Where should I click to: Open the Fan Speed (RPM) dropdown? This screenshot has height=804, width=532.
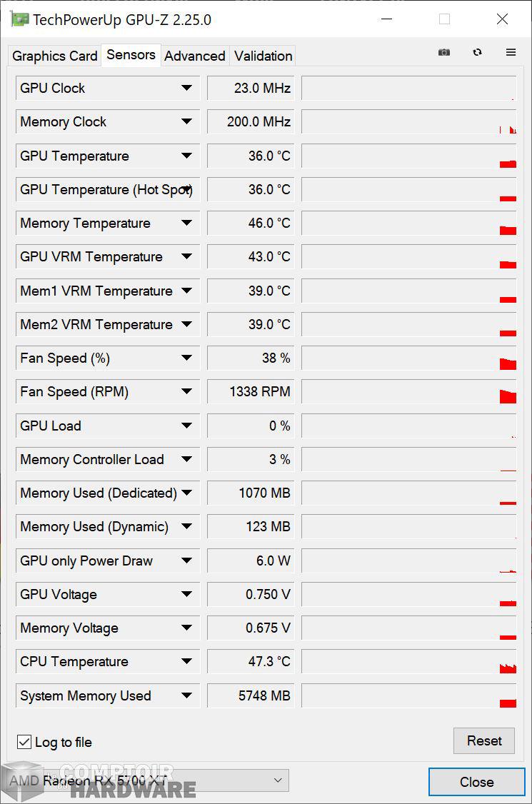[x=187, y=391]
